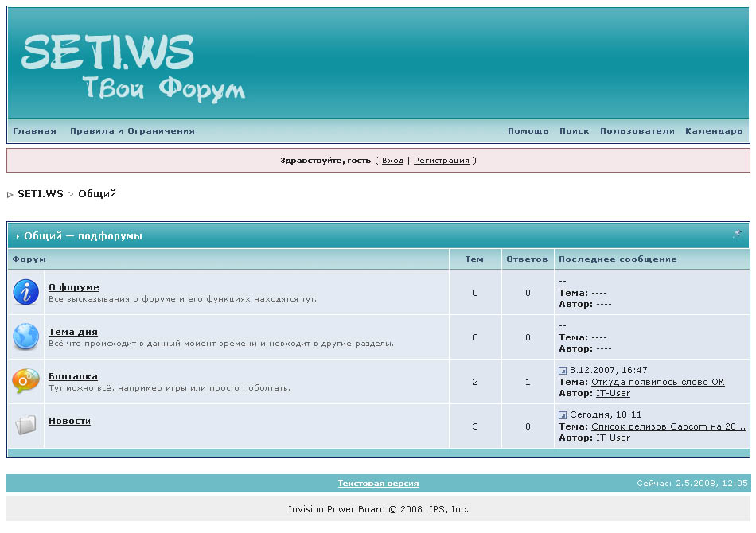Open Правила и Ограничения menu item
Viewport: 756px width, 533px height.
[132, 131]
